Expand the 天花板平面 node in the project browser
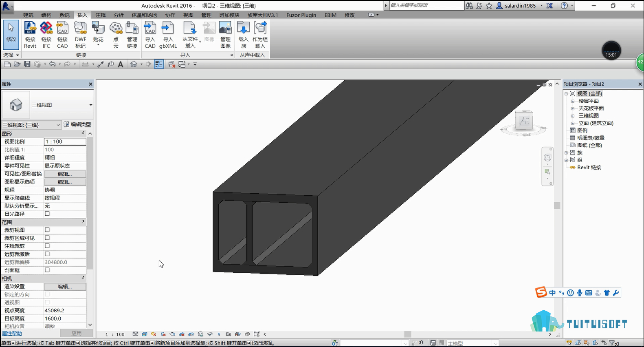The image size is (644, 347). 573,108
